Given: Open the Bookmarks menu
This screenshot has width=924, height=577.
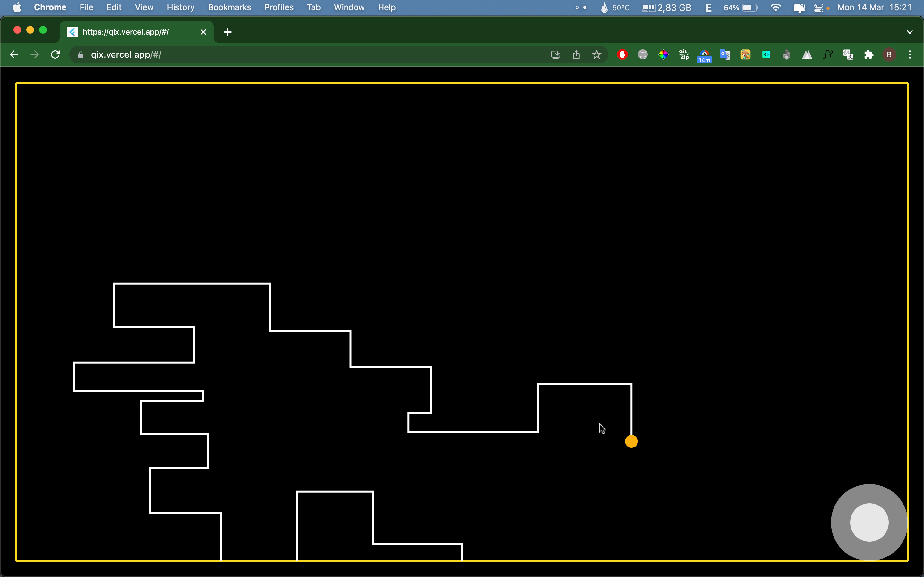Looking at the screenshot, I should pos(229,8).
